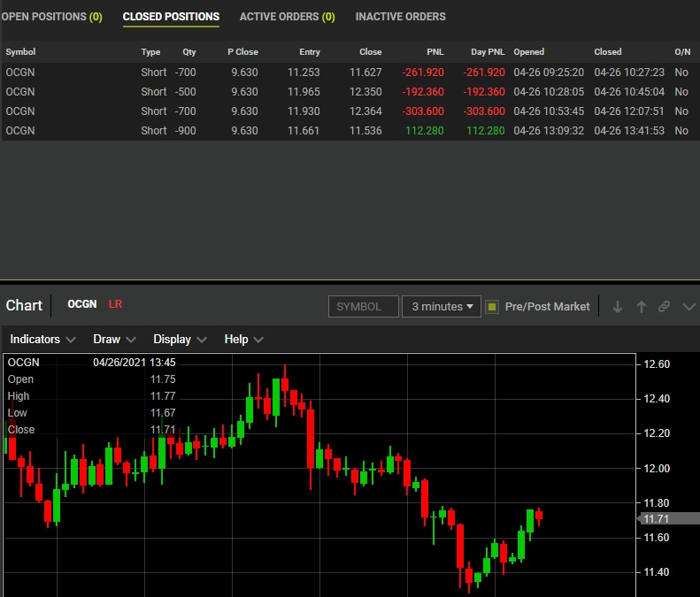The width and height of the screenshot is (700, 597).
Task: Switch to the Active Orders tab
Action: (287, 17)
